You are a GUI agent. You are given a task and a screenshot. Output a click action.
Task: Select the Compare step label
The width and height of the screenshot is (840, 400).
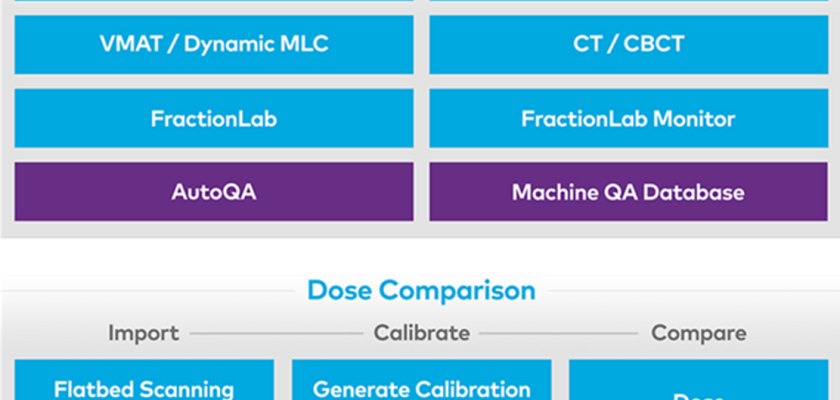coord(699,333)
